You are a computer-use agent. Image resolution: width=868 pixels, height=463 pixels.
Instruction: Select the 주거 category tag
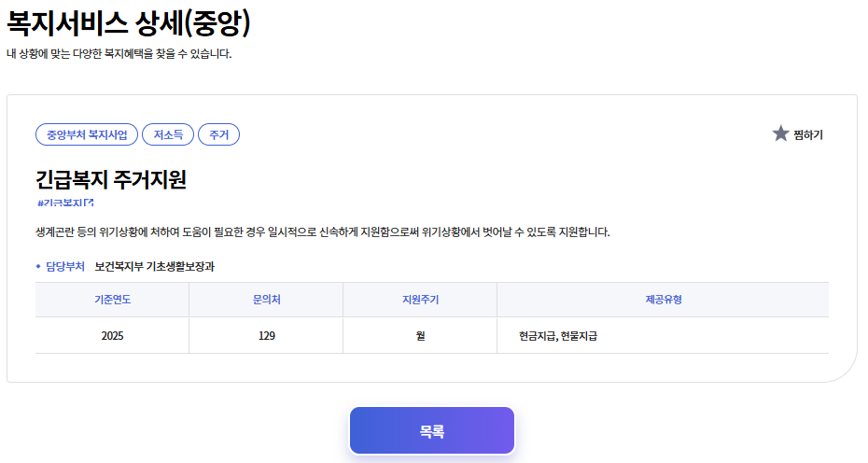[219, 135]
